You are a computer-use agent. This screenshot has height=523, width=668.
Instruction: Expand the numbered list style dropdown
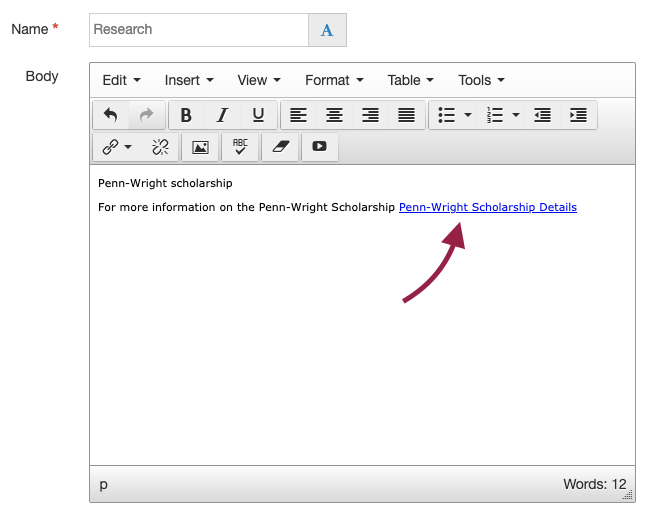(516, 115)
